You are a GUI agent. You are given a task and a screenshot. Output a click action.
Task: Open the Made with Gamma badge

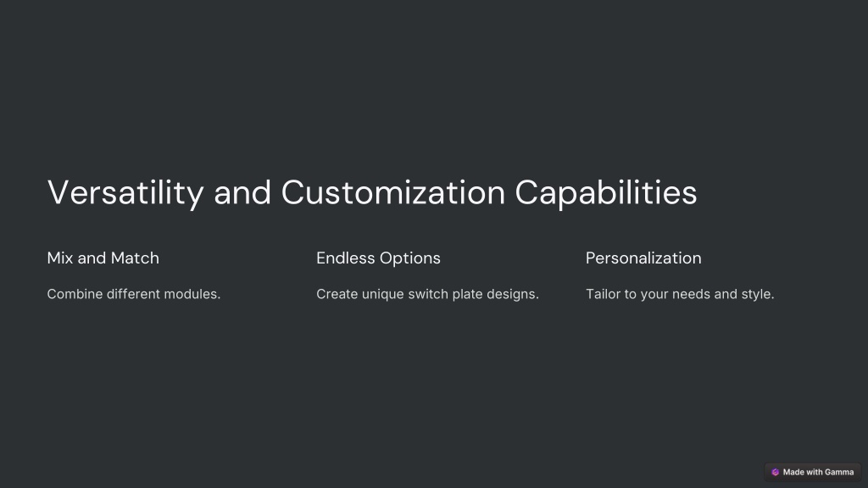point(813,472)
